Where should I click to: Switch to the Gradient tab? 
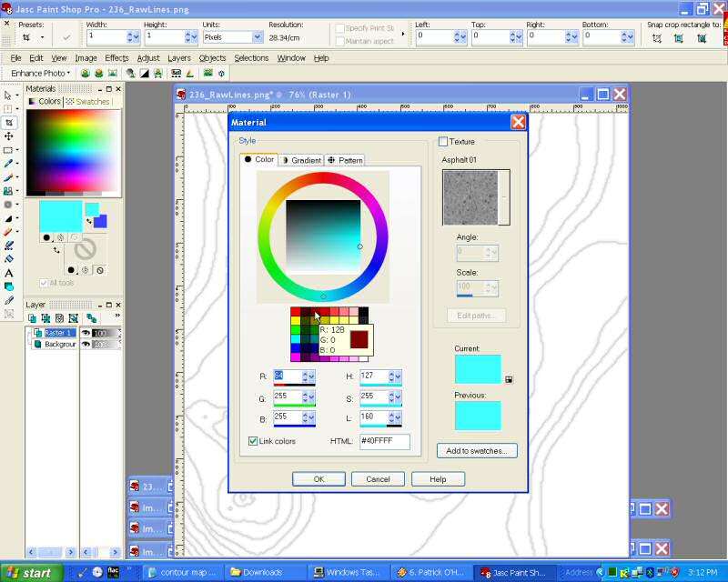301,160
